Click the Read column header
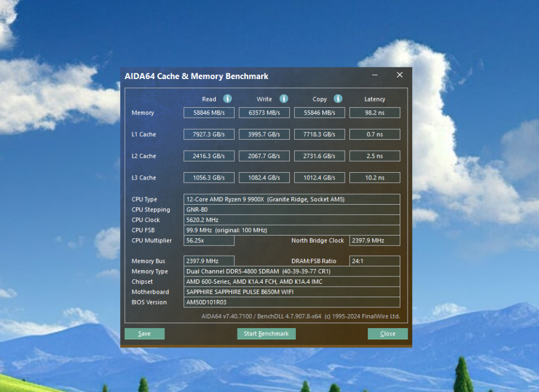Screen dimensions: 539x392 tap(209, 99)
